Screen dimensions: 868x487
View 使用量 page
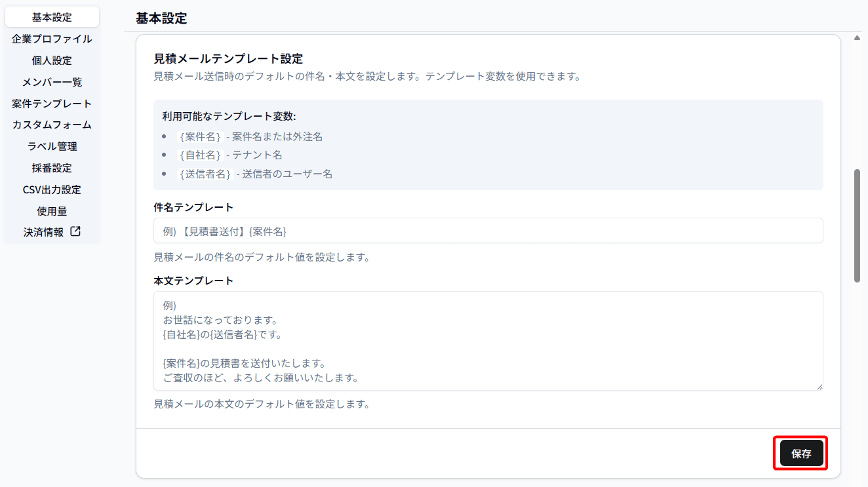52,211
